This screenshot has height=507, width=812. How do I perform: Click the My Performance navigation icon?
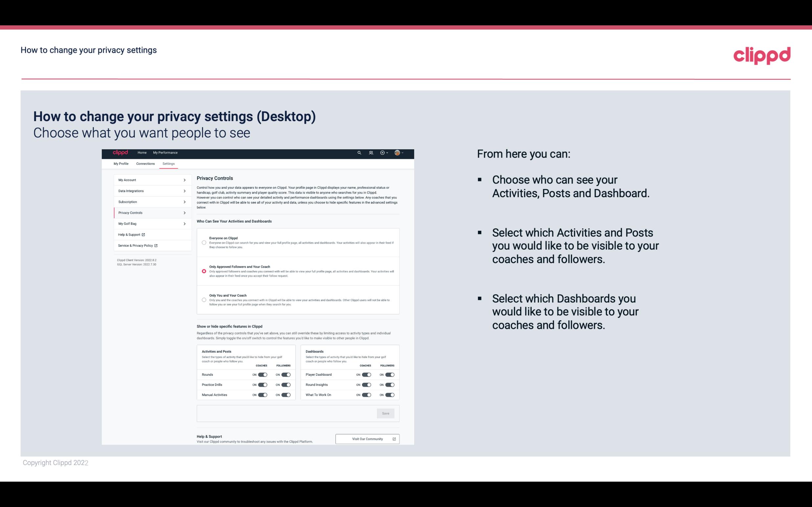tap(166, 153)
